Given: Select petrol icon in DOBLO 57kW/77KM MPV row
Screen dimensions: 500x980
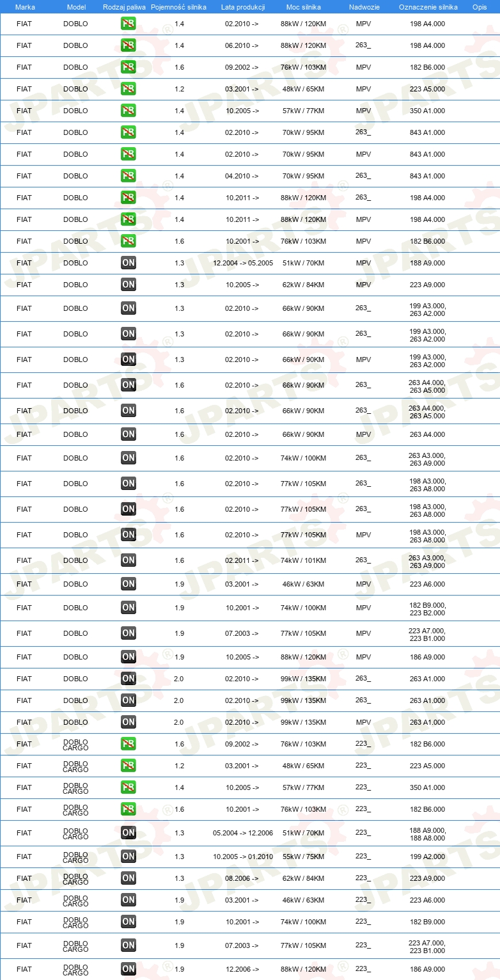Looking at the screenshot, I should [x=129, y=111].
